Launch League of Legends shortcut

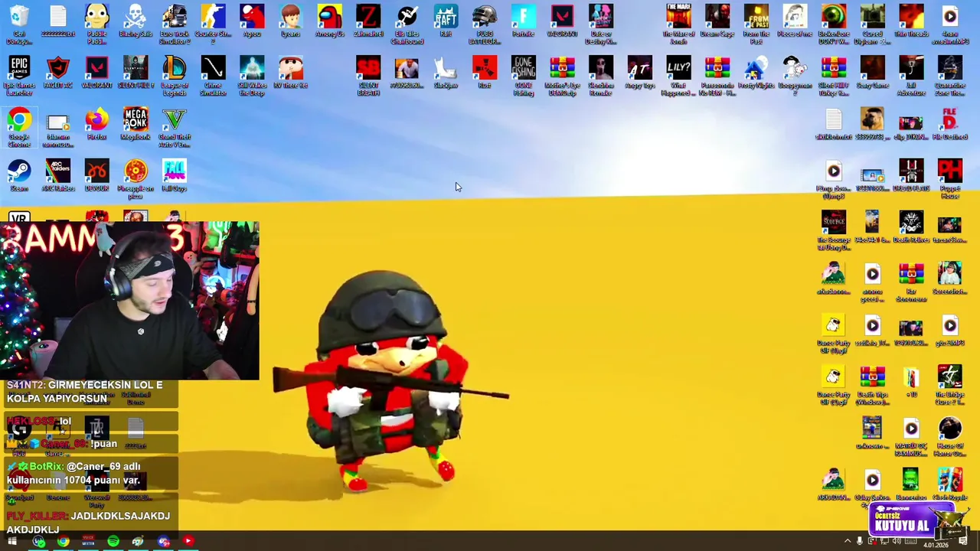[x=175, y=75]
